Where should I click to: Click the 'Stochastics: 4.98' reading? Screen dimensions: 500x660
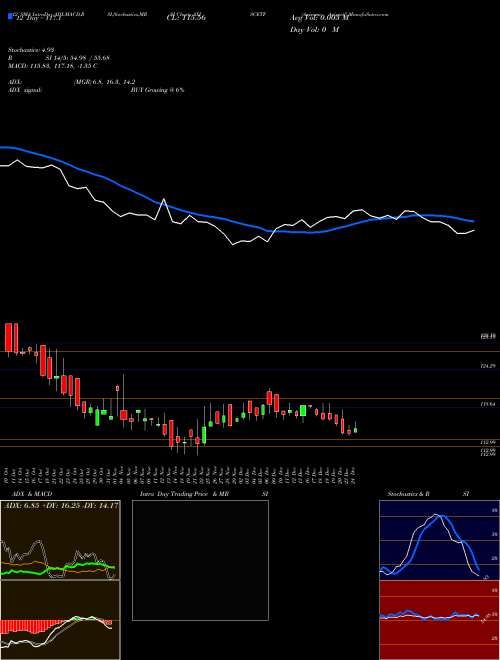(x=32, y=50)
